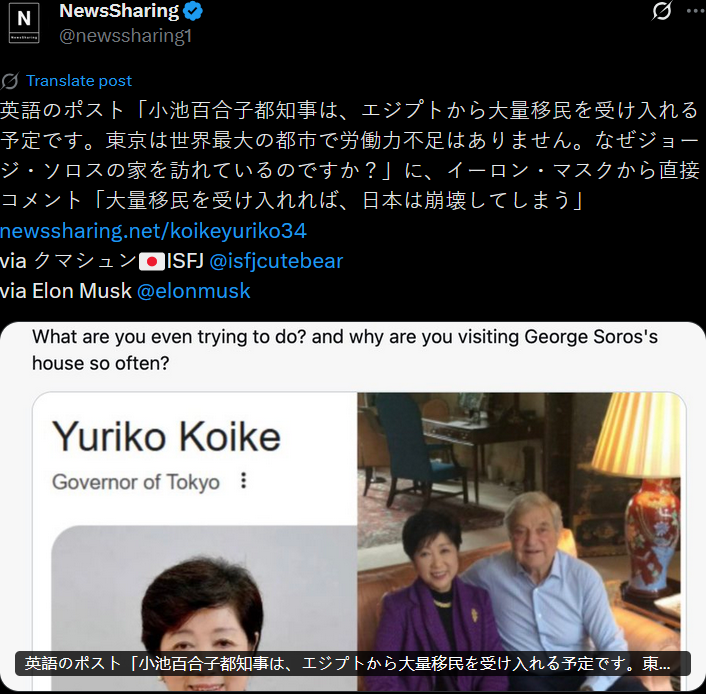Open the @isfjcutebear mention
Screen dimensions: 706x694
click(276, 261)
